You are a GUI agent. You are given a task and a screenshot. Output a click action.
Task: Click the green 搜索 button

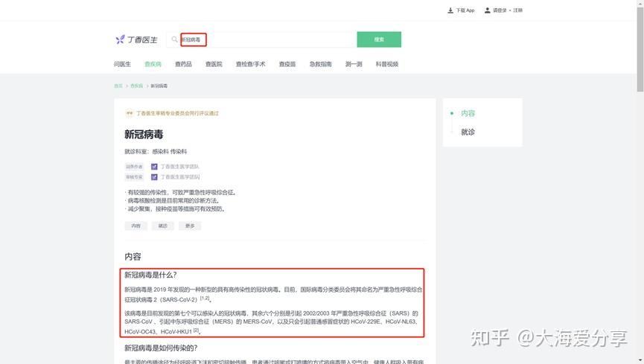pyautogui.click(x=379, y=39)
